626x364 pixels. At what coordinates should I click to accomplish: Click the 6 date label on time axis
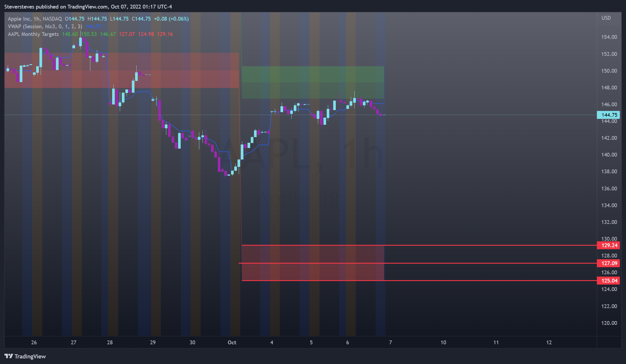pos(348,343)
